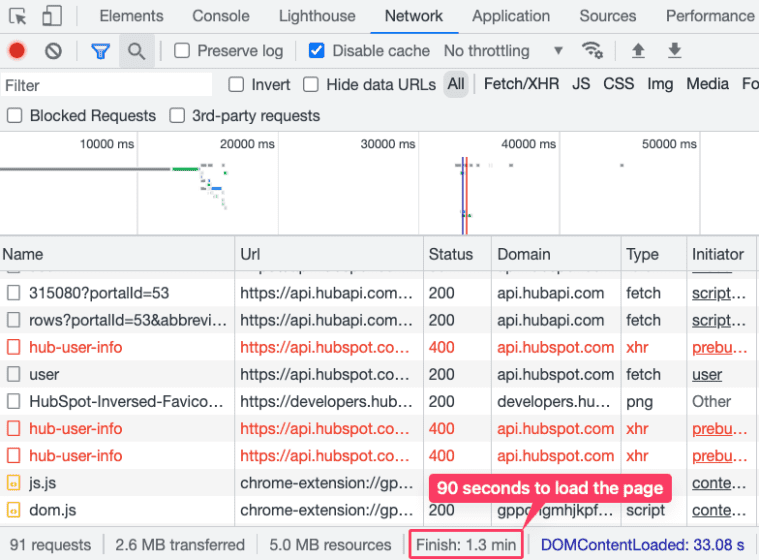
Task: Open the Sources tab
Action: (x=608, y=16)
